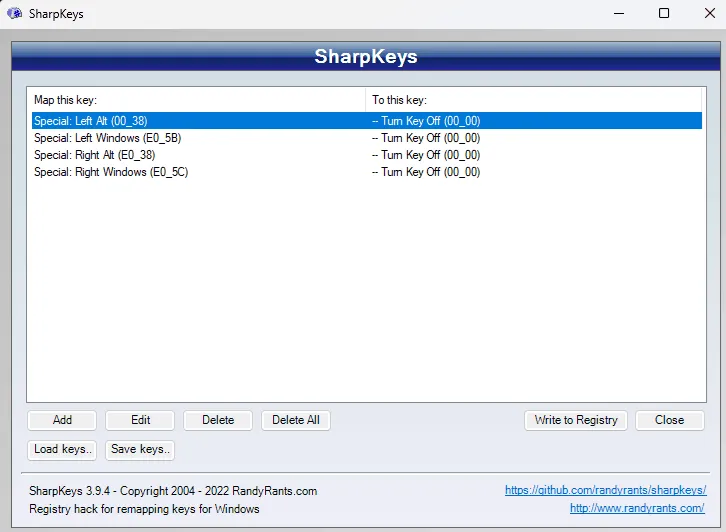Click Turn Key Off value in Right Alt row
Viewport: 726px width, 532px height.
pyautogui.click(x=426, y=155)
